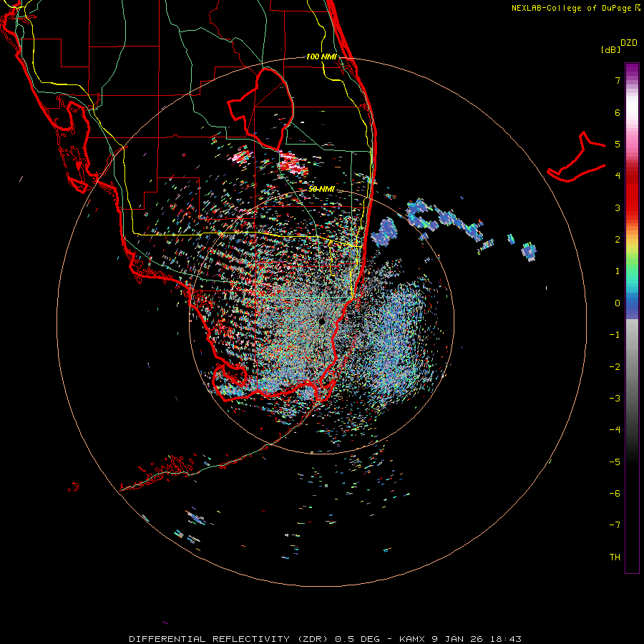Select the positive 3 scale label
This screenshot has width=644, height=644.
click(x=618, y=208)
